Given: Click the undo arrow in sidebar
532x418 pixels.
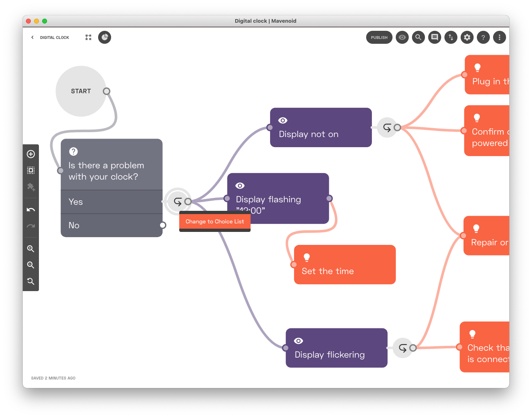Looking at the screenshot, I should pyautogui.click(x=31, y=210).
